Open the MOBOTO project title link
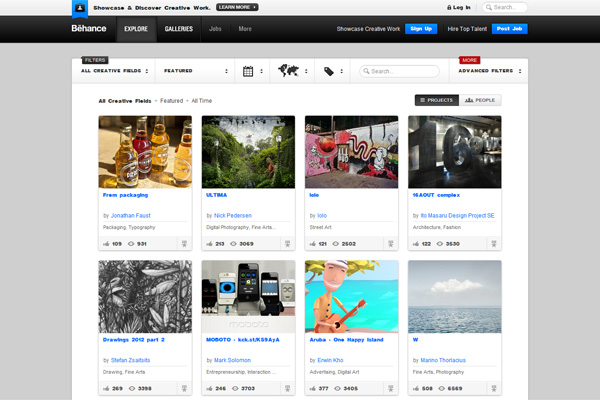The height and width of the screenshot is (400, 600). click(243, 340)
